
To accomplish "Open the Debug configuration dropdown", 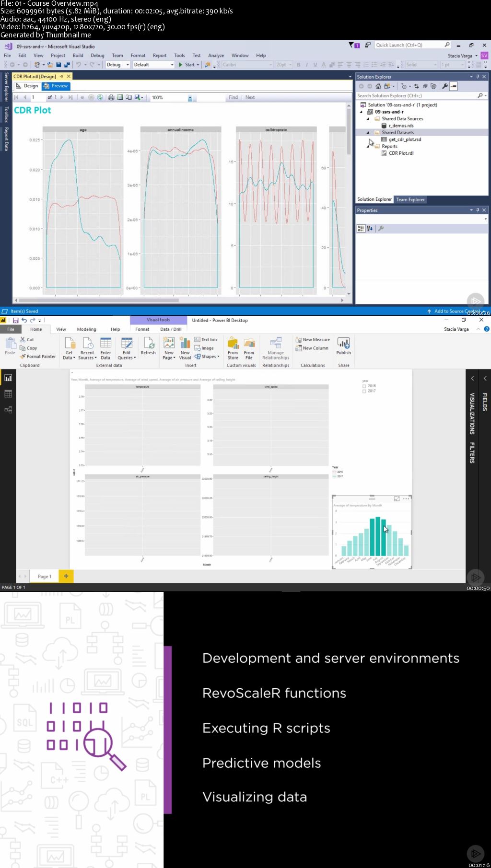I will coord(118,65).
